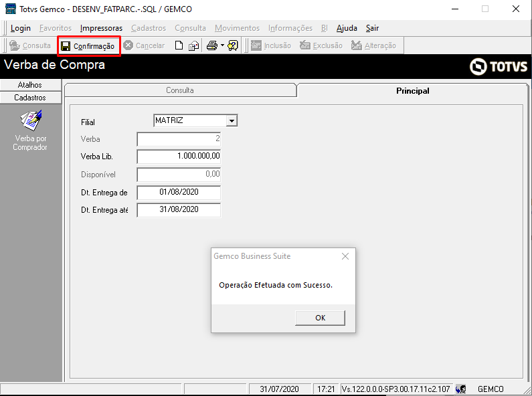The width and height of the screenshot is (532, 396).
Task: Click the help question mark icon
Action: tap(233, 45)
